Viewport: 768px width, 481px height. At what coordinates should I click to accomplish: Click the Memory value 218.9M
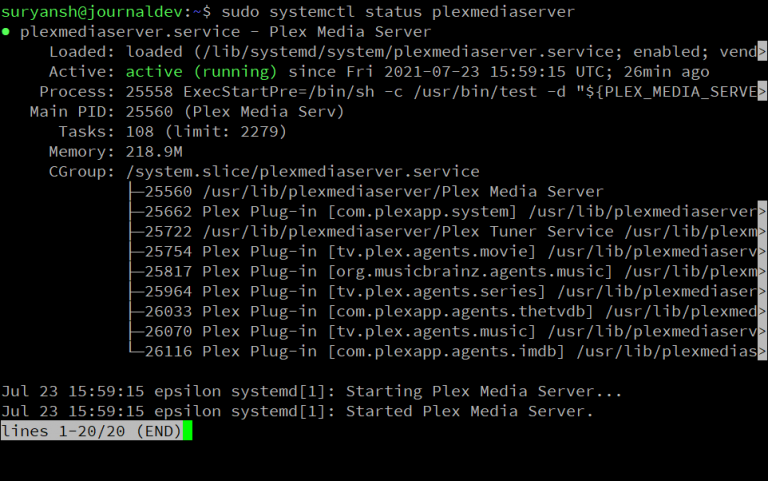(x=154, y=152)
